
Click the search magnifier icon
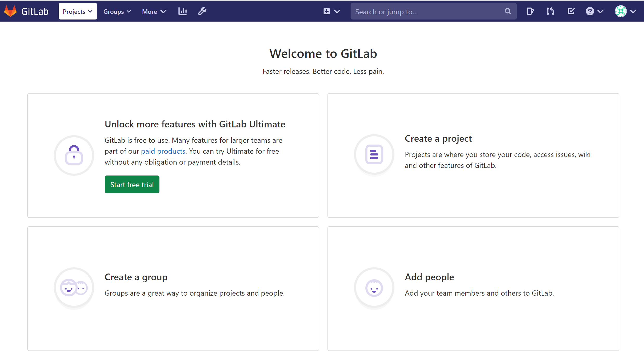coord(508,11)
